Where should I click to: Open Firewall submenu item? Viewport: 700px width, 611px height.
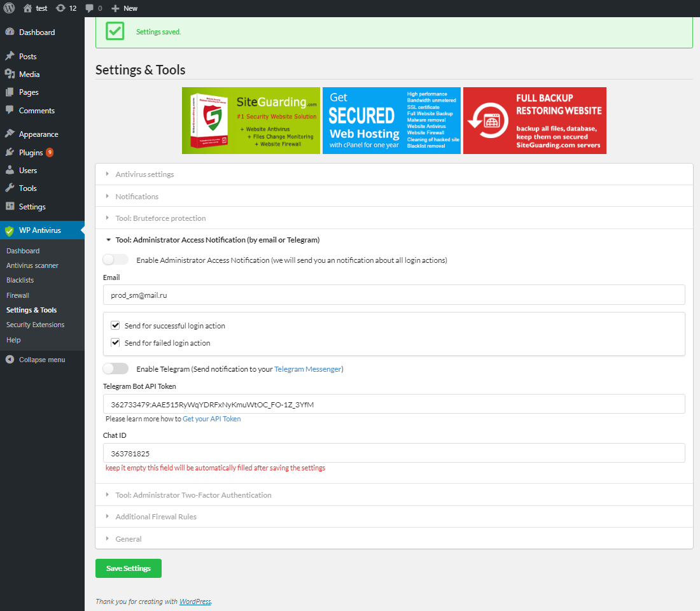[x=18, y=295]
